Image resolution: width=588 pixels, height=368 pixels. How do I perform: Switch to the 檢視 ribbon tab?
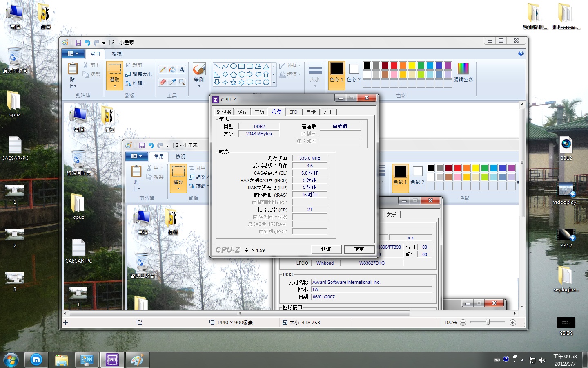pos(117,54)
